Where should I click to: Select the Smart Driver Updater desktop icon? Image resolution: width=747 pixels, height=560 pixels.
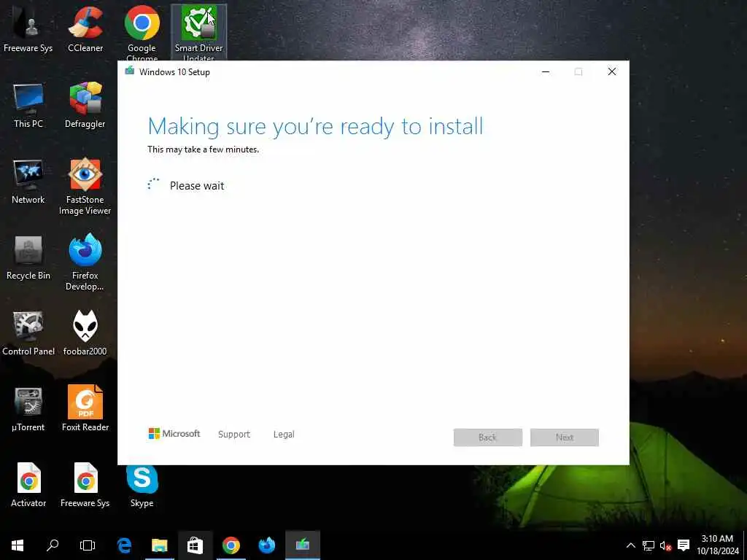[x=198, y=31]
